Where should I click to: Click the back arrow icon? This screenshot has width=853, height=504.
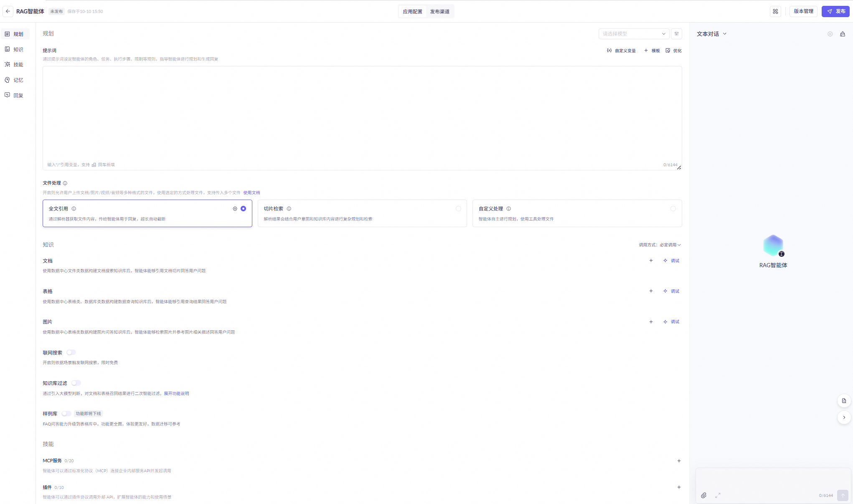[x=8, y=11]
